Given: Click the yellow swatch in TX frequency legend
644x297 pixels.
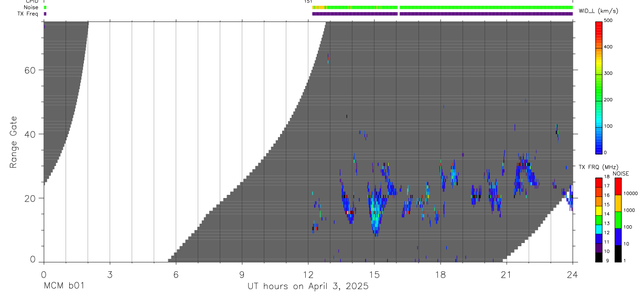Looking at the screenshot, I should (x=599, y=210).
